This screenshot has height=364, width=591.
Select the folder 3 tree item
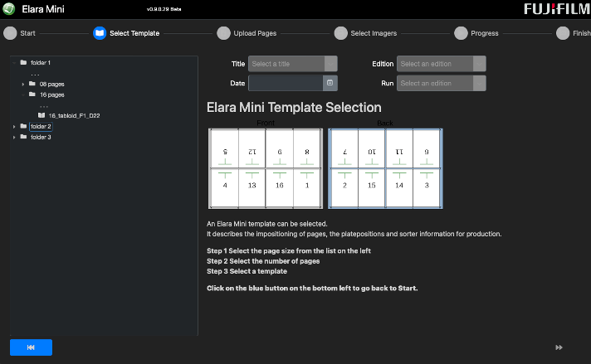point(41,137)
